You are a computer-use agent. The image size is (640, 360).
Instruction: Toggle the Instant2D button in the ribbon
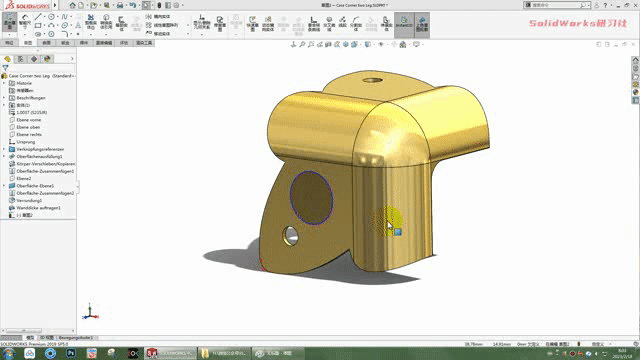(404, 21)
